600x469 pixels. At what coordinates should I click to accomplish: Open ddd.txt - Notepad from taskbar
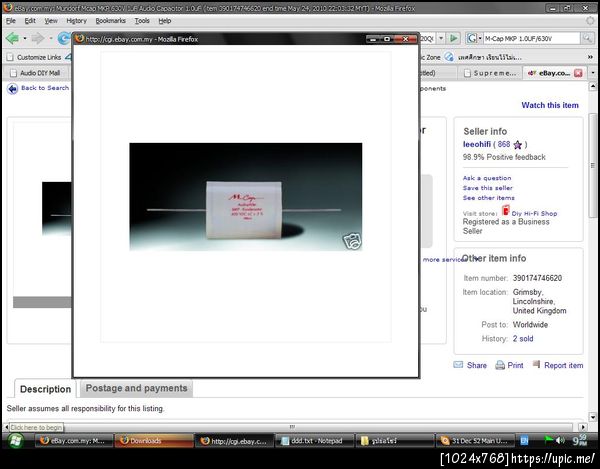(x=315, y=441)
